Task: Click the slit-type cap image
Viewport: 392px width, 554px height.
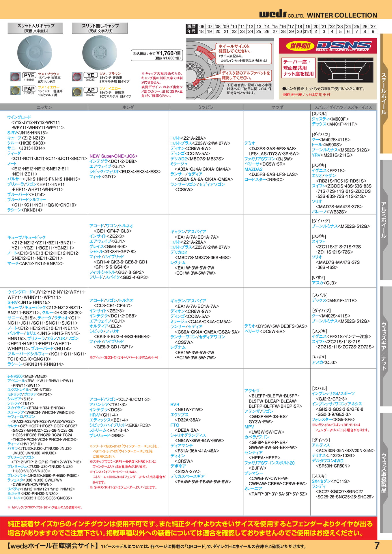Action: coord(34,53)
